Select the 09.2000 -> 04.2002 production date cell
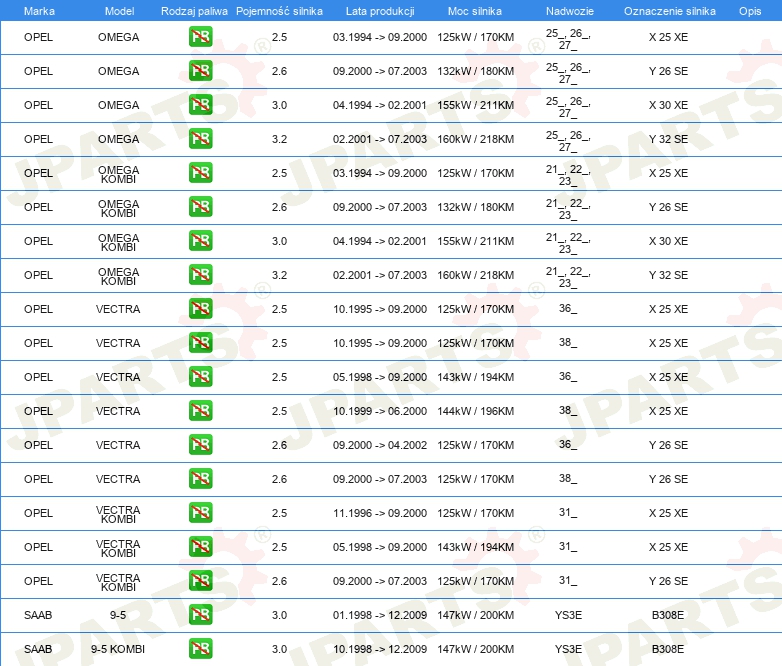The width and height of the screenshot is (782, 666). 380,445
